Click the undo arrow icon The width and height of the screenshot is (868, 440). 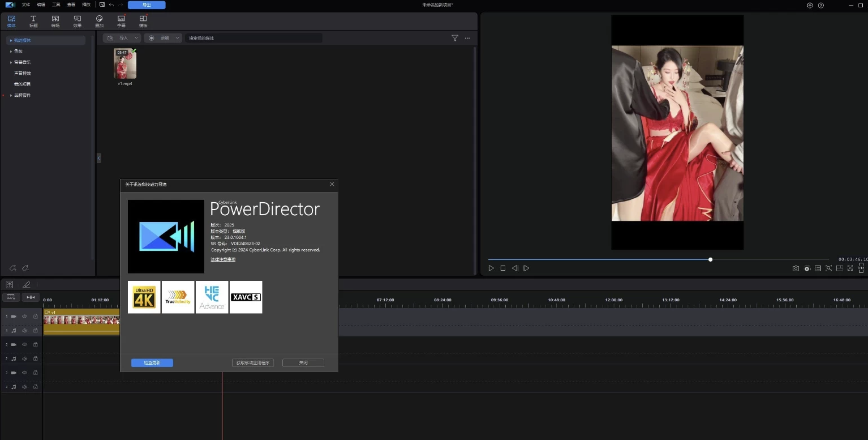point(111,5)
